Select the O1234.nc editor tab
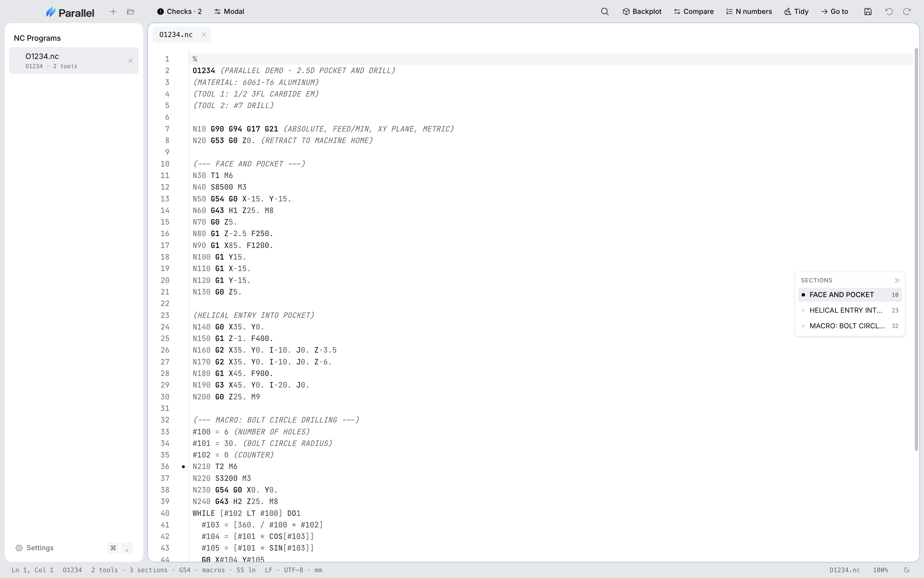The width and height of the screenshot is (924, 578). pyautogui.click(x=176, y=34)
